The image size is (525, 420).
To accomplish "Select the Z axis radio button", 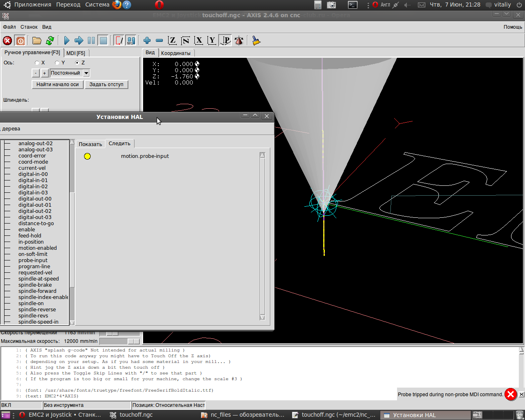I will coord(77,63).
